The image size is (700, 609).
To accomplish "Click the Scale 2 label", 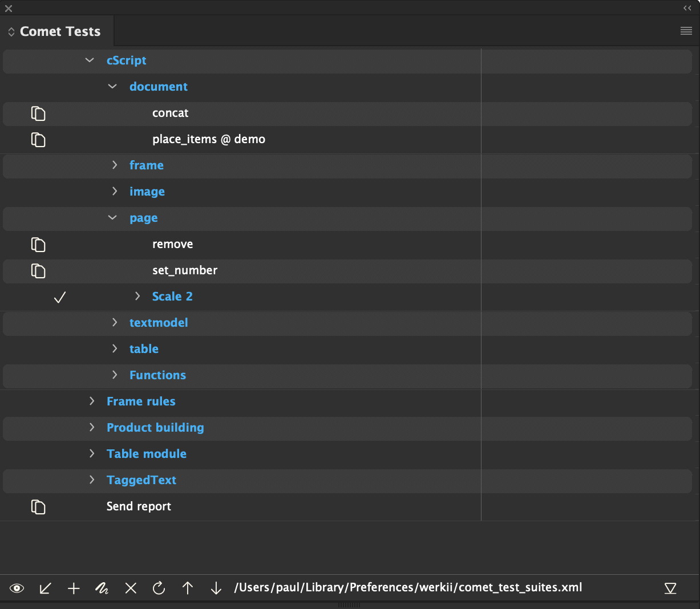I will [172, 297].
